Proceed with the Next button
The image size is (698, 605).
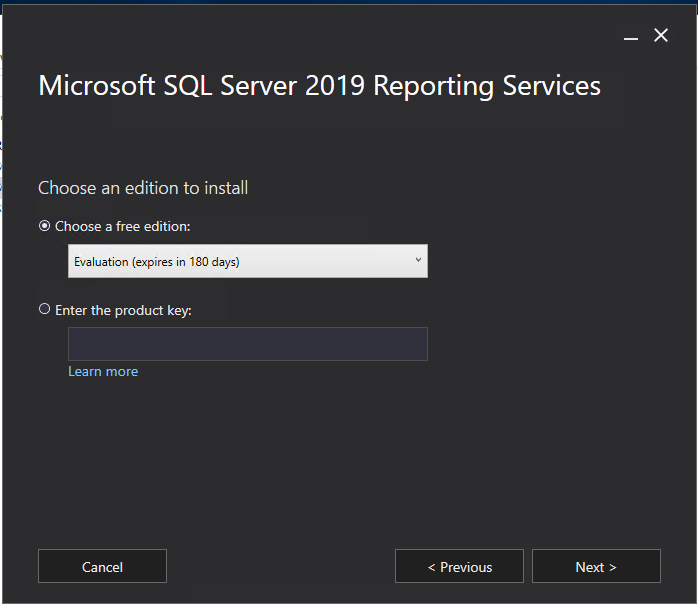596,566
